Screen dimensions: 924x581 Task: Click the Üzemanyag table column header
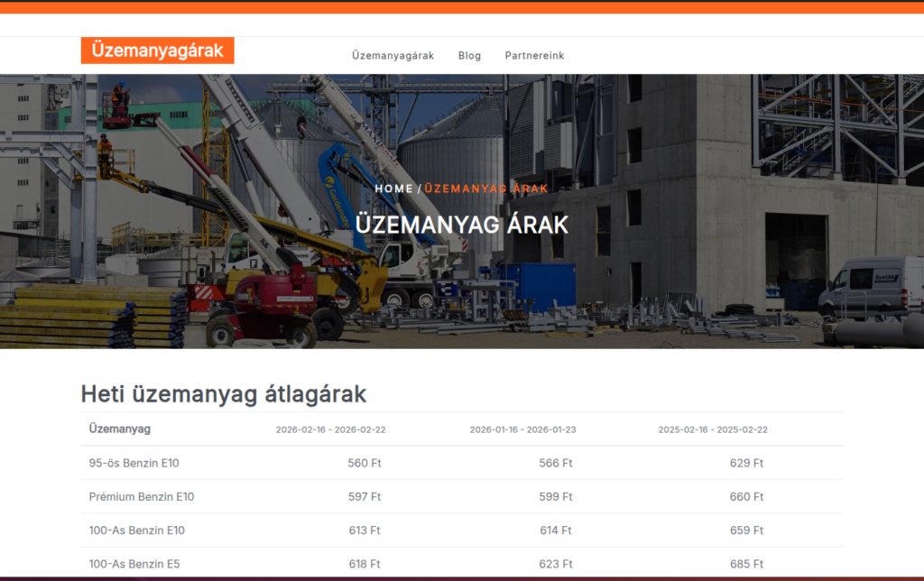120,429
